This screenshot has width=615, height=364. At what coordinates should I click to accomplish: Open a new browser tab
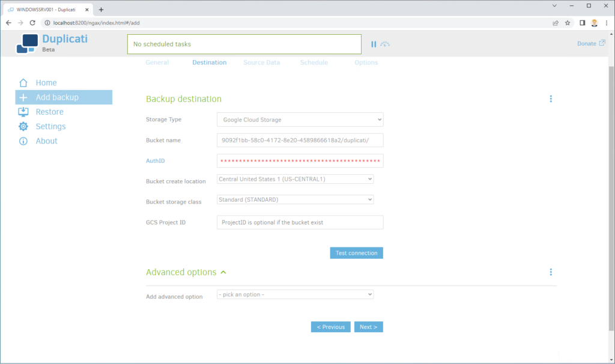coord(101,10)
